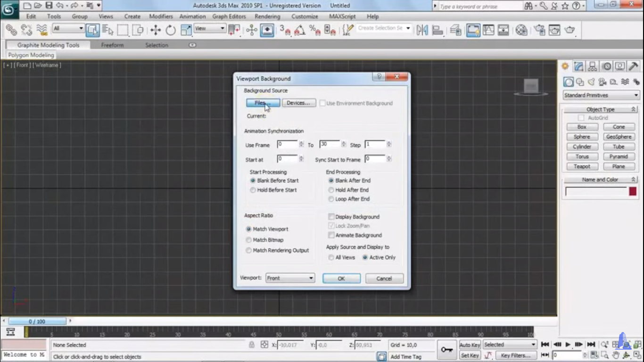The width and height of the screenshot is (644, 362).
Task: Select the Select and Rotate tool
Action: click(171, 30)
